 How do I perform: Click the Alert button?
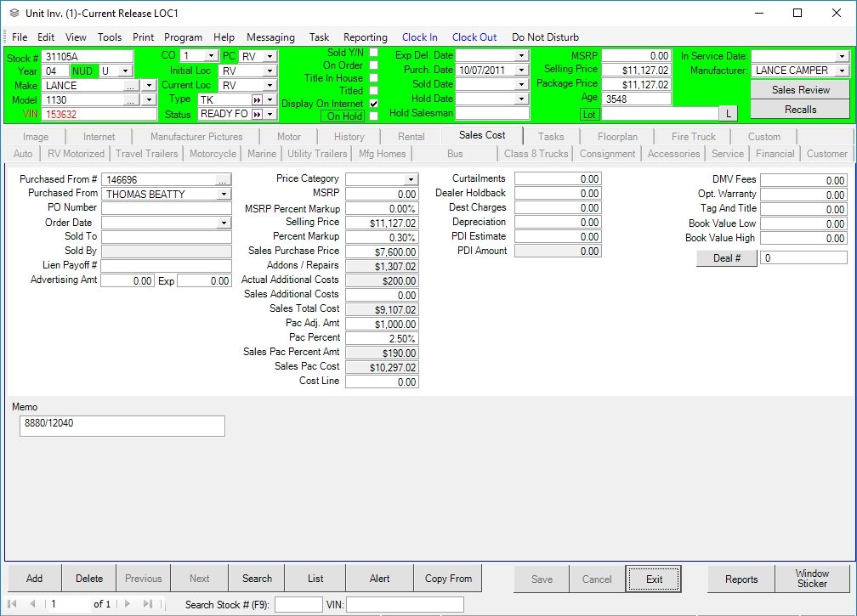379,579
